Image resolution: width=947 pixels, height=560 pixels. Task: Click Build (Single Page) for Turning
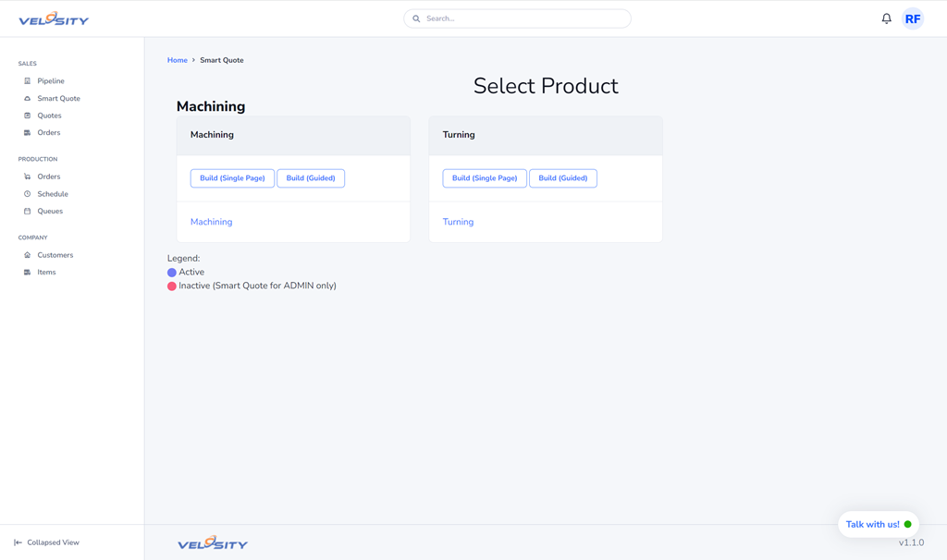[x=485, y=178]
